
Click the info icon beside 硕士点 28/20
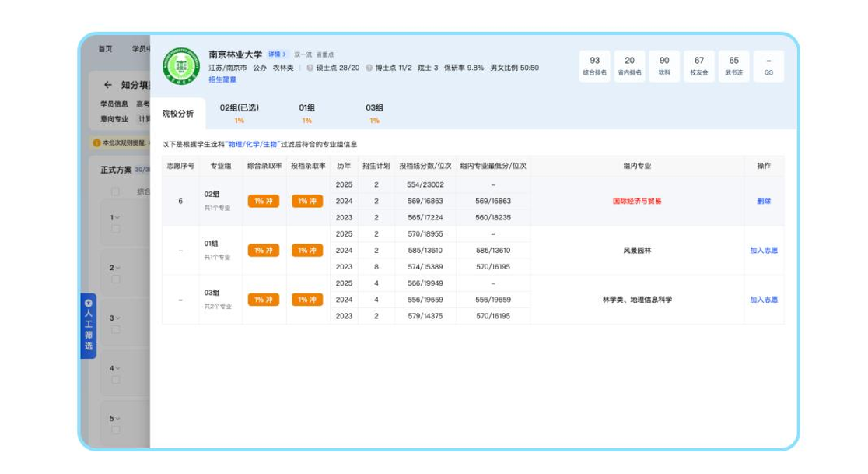310,67
